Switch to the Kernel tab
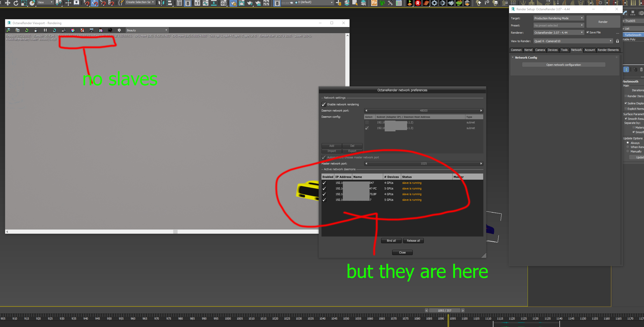Screen dimensions: 644x327 point(528,50)
